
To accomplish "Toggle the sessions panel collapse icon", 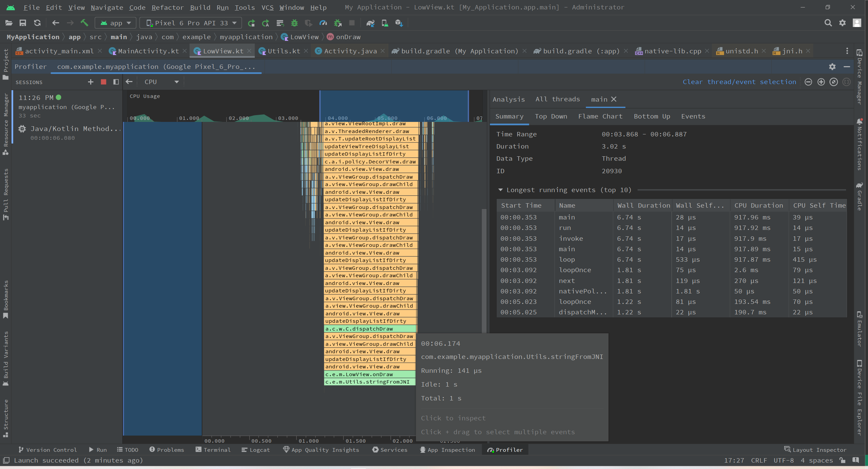I will (x=116, y=82).
